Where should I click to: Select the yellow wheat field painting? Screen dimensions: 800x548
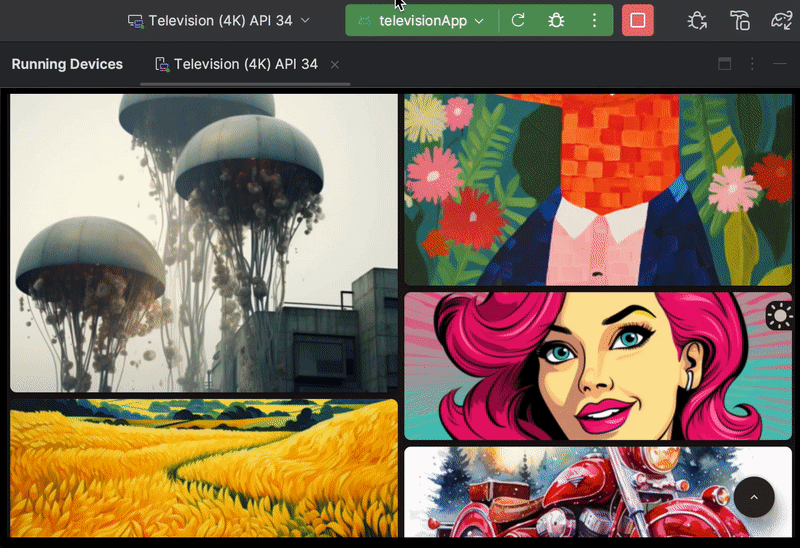(204, 468)
